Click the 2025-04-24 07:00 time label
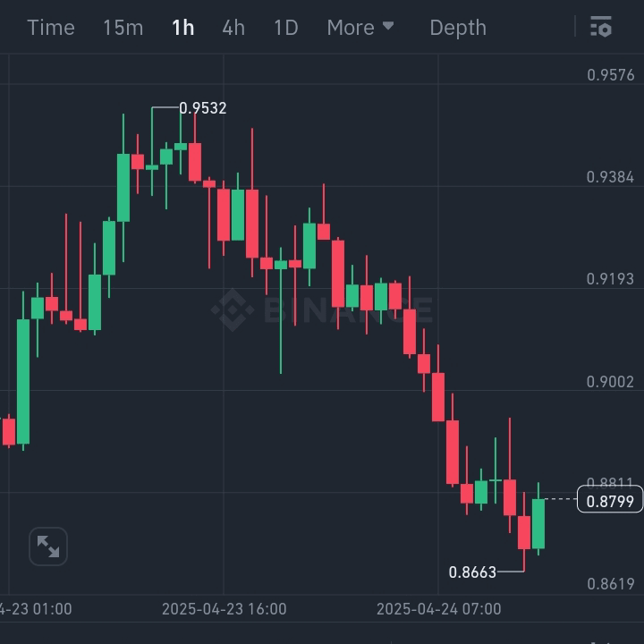Image resolution: width=644 pixels, height=644 pixels. click(x=438, y=609)
